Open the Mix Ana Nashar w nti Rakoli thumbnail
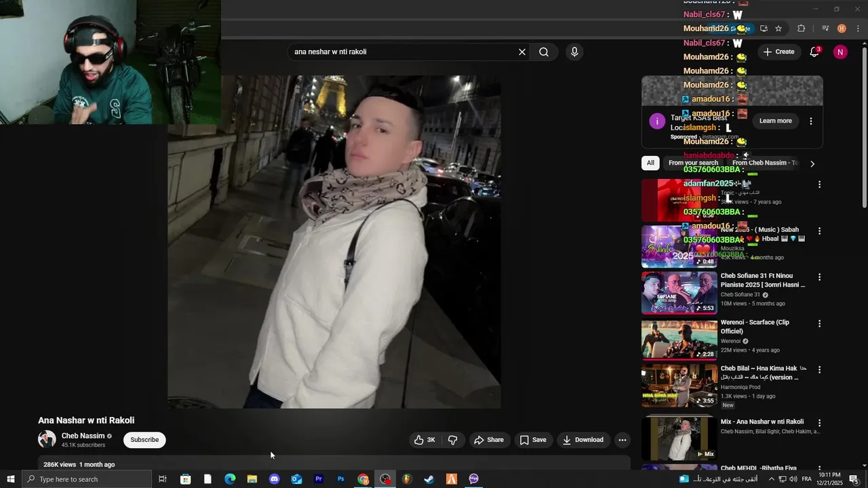The width and height of the screenshot is (868, 488). coord(679,438)
